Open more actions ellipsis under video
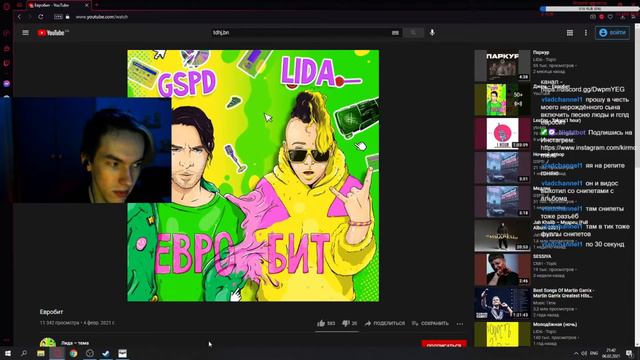This screenshot has width=640, height=360. [x=460, y=324]
